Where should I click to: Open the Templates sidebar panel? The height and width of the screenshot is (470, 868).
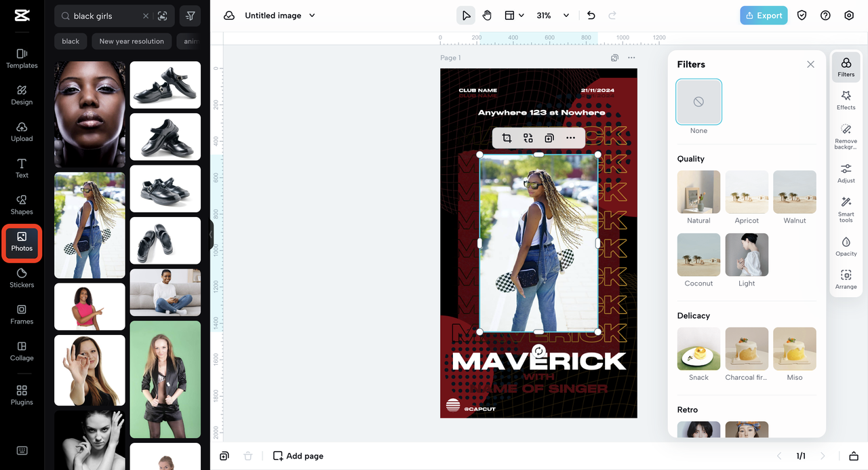coord(22,59)
